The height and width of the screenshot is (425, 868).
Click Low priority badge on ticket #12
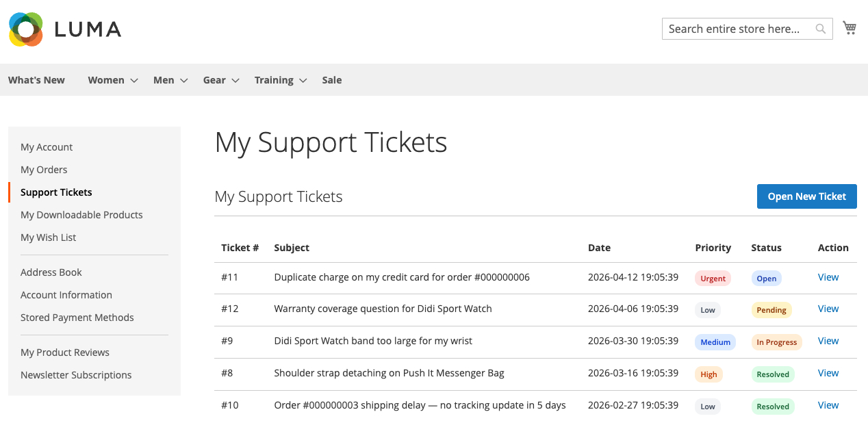click(x=708, y=310)
